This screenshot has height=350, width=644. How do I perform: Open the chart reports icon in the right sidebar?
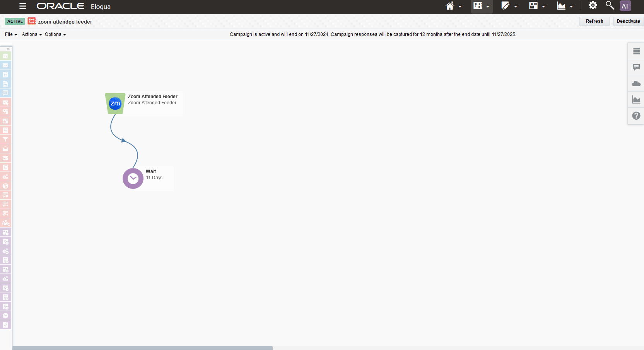tap(636, 100)
